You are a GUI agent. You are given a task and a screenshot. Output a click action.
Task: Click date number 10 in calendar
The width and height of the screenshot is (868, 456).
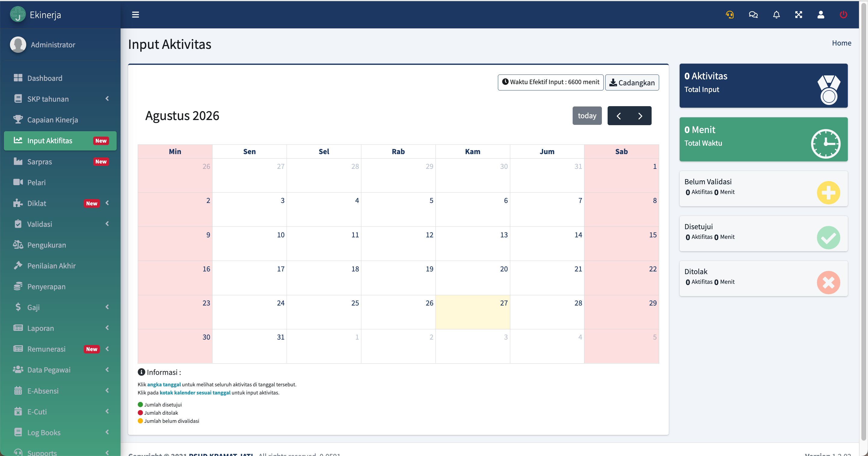(x=281, y=235)
